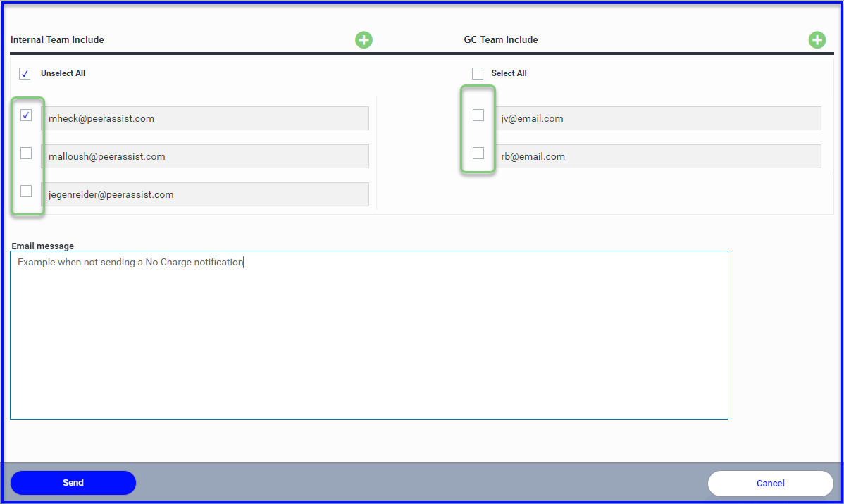Image resolution: width=844 pixels, height=504 pixels.
Task: Click the mheck@peerassist.com email field
Action: (205, 118)
